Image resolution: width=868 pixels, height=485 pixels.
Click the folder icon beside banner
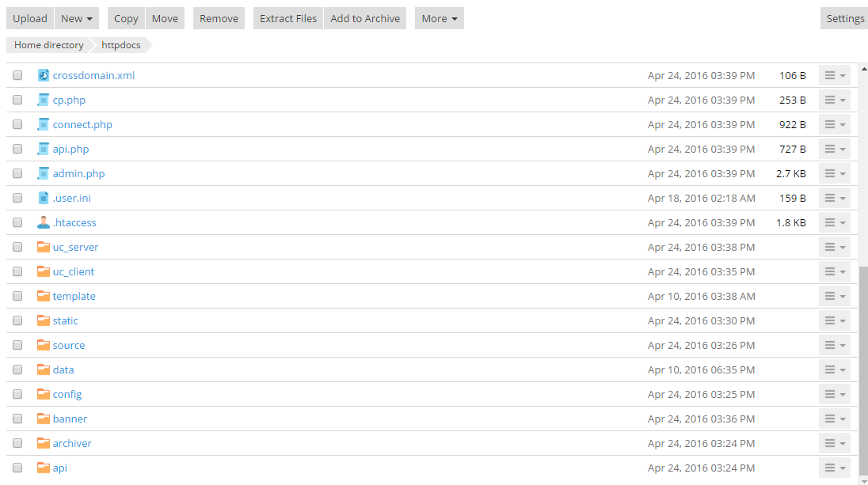(44, 419)
